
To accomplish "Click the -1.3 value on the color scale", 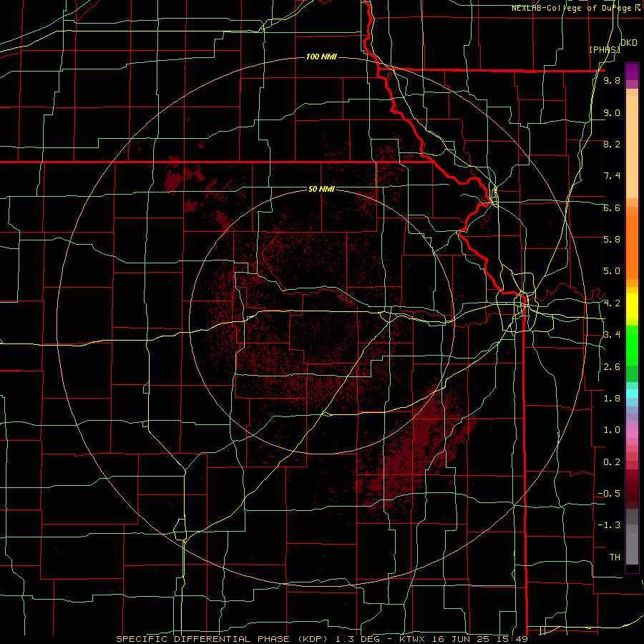I will [x=609, y=525].
